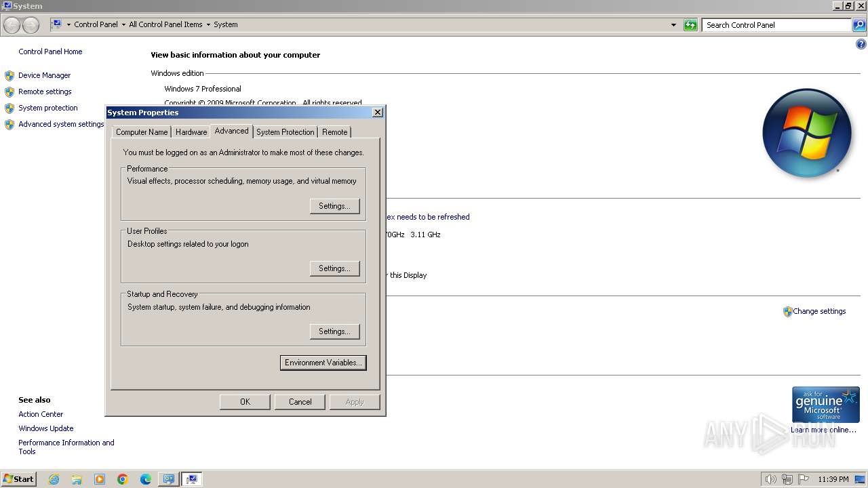Launch Microsoft Edge from taskbar
This screenshot has width=868, height=488.
(146, 479)
